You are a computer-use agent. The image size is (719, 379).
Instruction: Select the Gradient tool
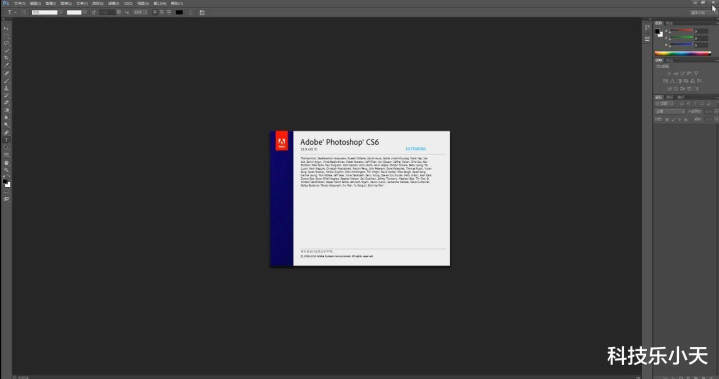coord(6,110)
